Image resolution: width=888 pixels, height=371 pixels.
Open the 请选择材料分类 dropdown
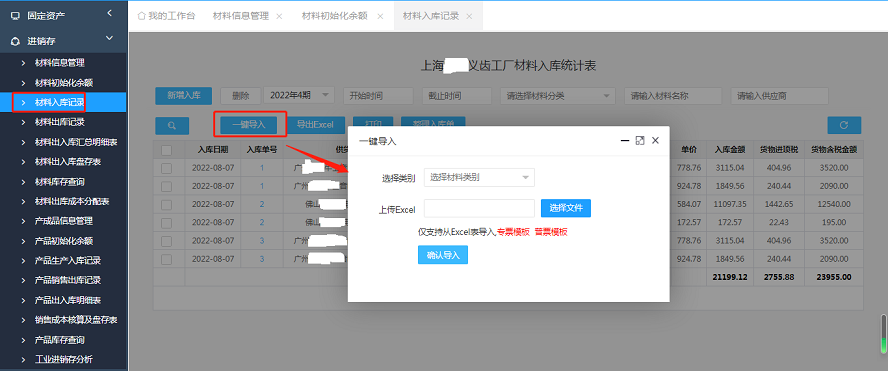pos(558,96)
